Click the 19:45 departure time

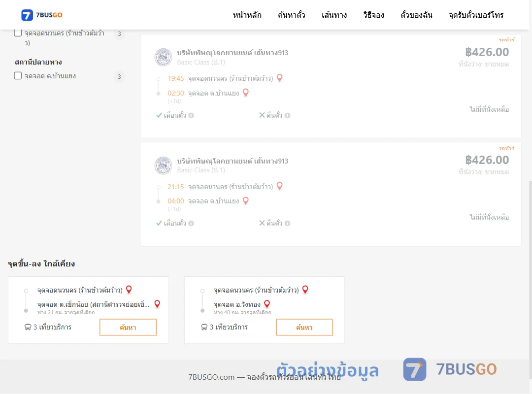click(x=176, y=78)
